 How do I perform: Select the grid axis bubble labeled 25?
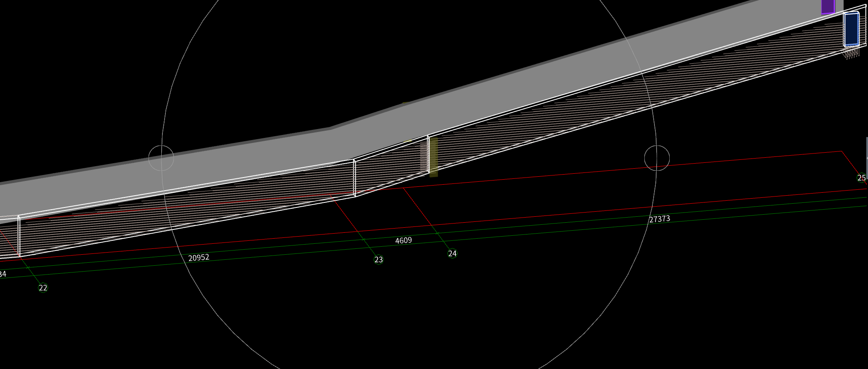point(862,178)
